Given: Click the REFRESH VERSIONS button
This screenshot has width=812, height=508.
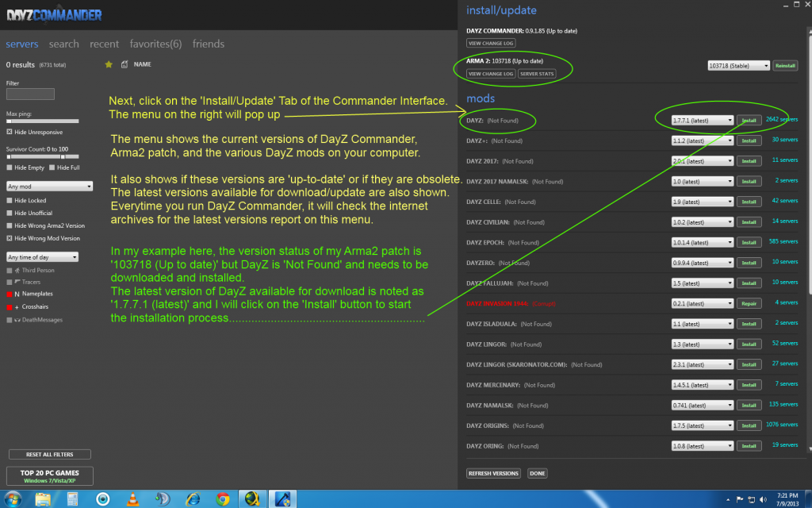Looking at the screenshot, I should (x=493, y=473).
